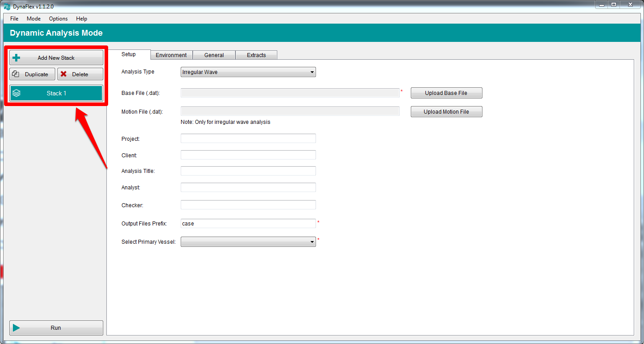Click the Project input field
The height and width of the screenshot is (344, 644).
coord(248,138)
